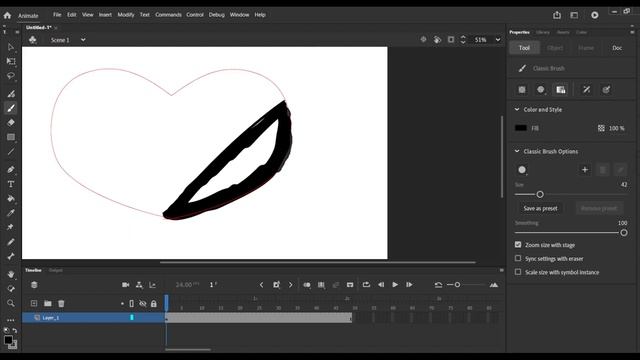
Task: Play the timeline animation
Action: pyautogui.click(x=395, y=284)
